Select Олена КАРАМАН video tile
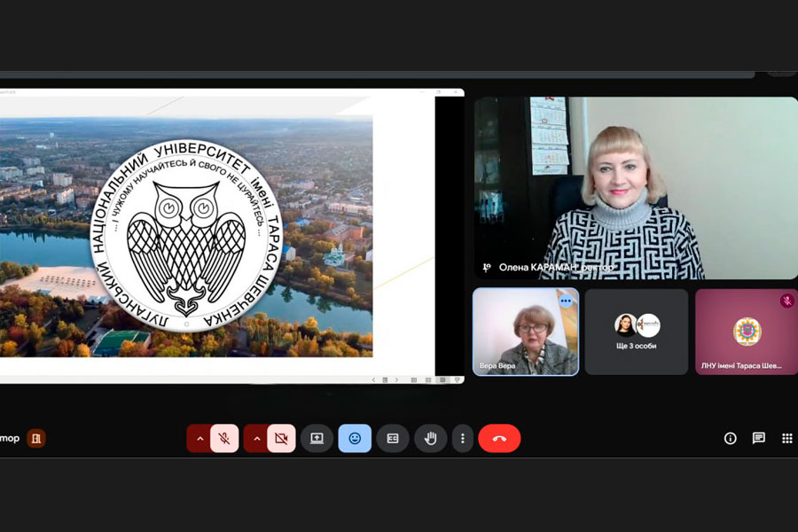Viewport: 798px width, 532px height. (636, 188)
